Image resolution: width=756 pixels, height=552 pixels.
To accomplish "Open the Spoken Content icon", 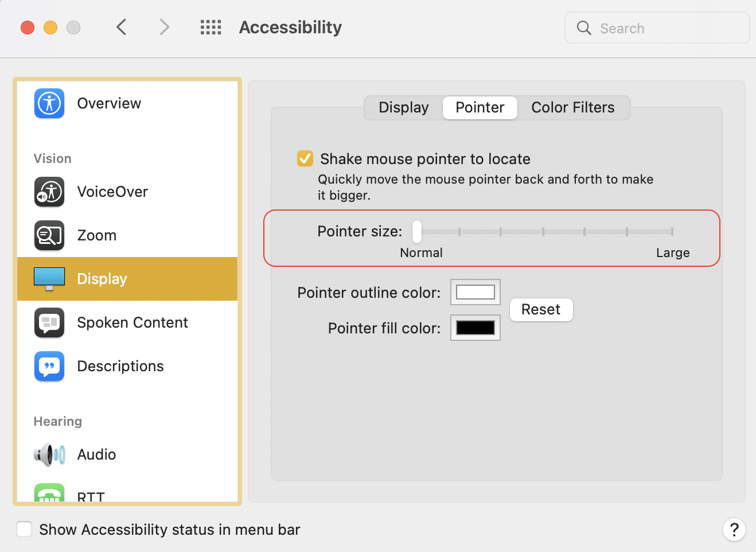I will tap(49, 322).
